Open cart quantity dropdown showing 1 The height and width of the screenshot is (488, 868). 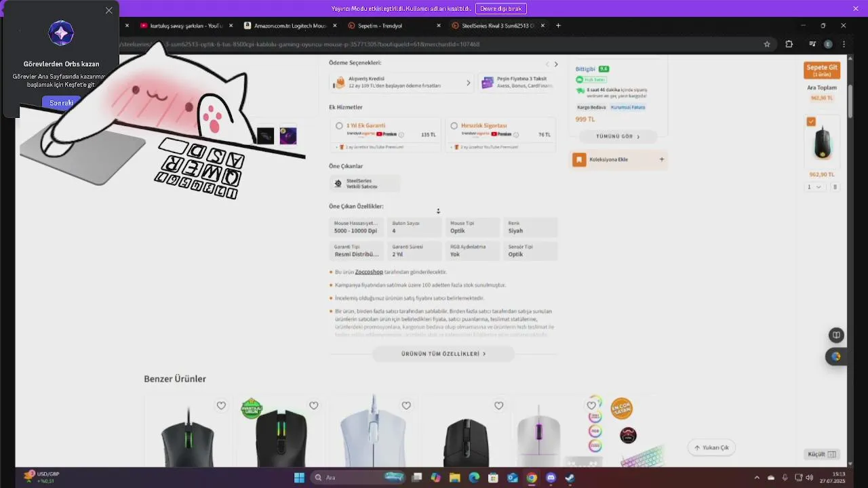[x=814, y=186]
